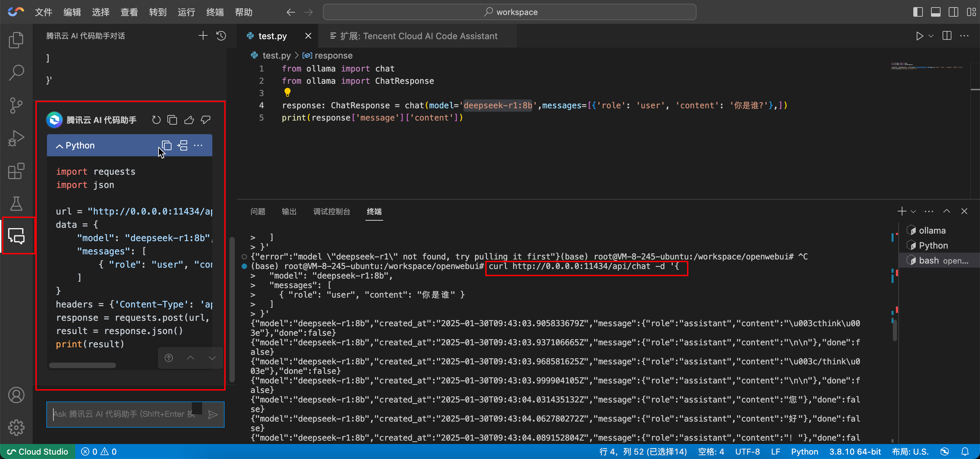Toggle the primary sidebar layout button
The height and width of the screenshot is (459, 980).
[918, 12]
